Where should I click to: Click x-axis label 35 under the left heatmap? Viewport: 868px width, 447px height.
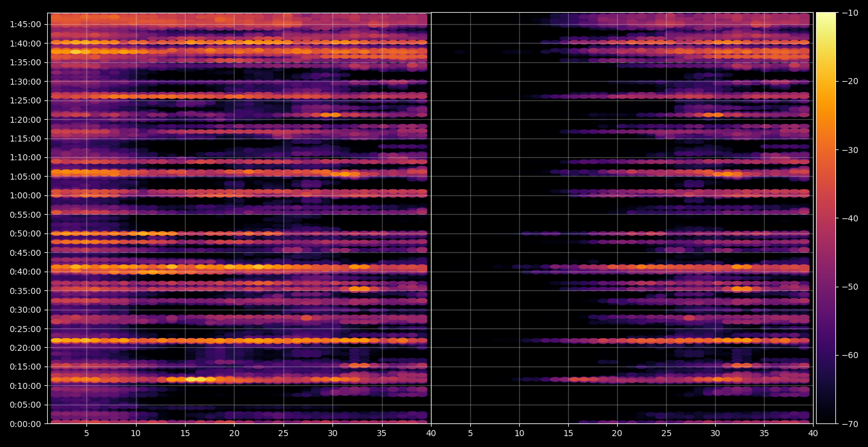381,433
